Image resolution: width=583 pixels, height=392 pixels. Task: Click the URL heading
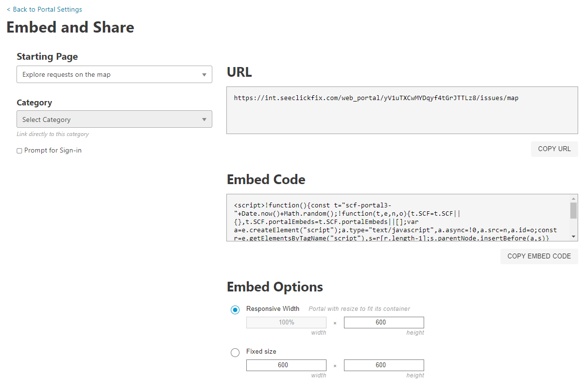pos(239,72)
